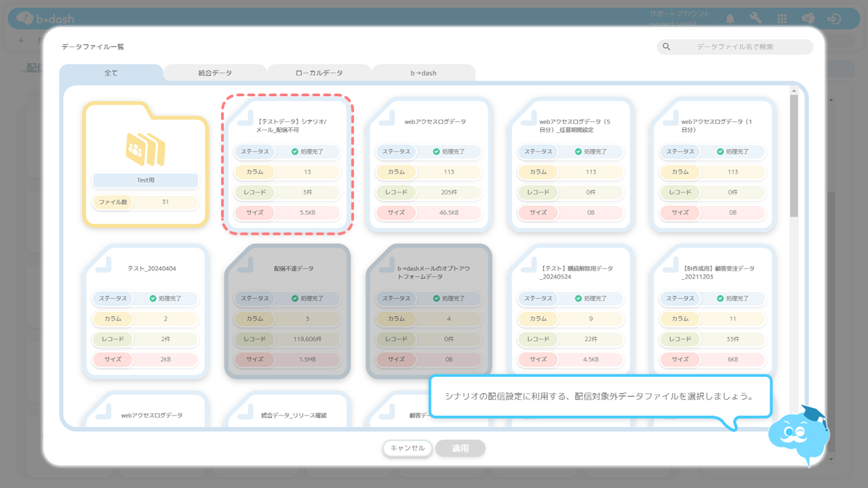Click カラム 13 row in テストデータ card
Screen dimensions: 868x488
point(288,172)
